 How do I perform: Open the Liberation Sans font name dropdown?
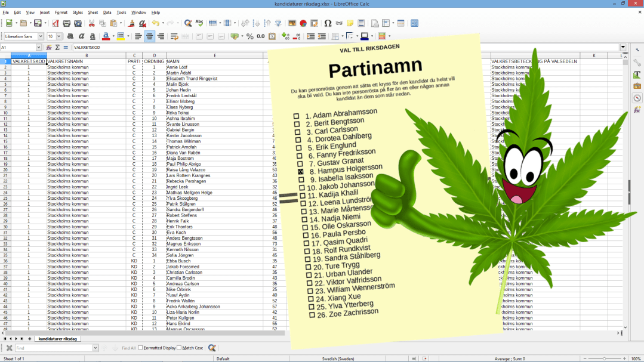click(42, 36)
